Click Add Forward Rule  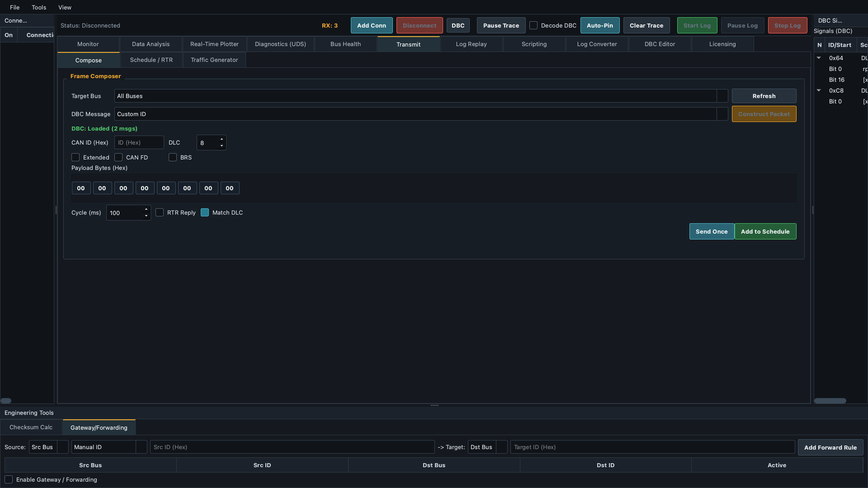click(x=830, y=447)
